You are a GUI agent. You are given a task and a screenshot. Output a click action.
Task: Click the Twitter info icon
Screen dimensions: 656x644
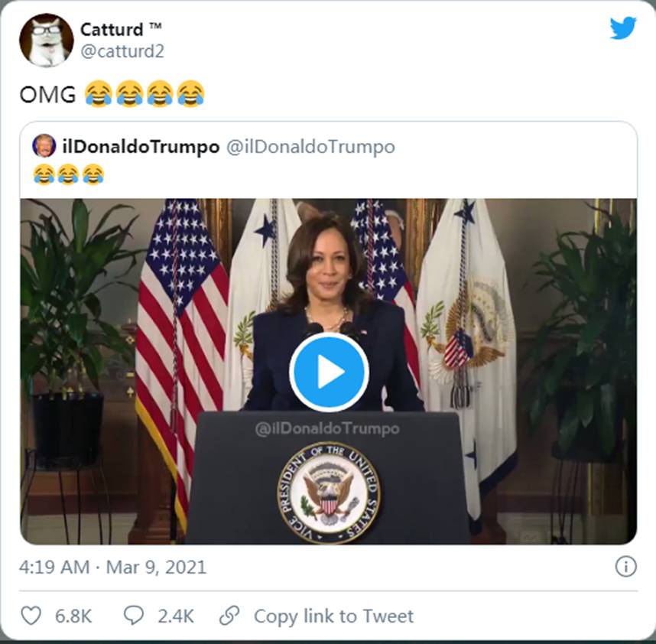tap(625, 566)
